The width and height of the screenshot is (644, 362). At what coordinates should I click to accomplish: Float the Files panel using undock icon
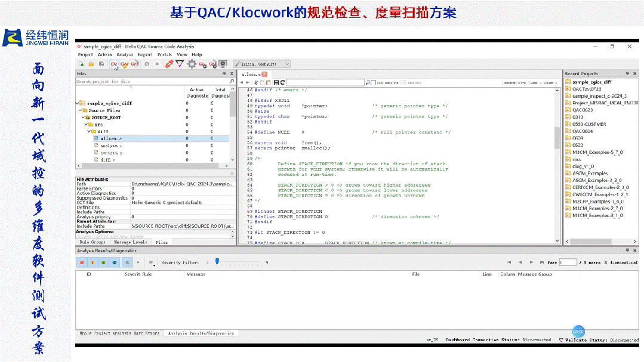click(x=224, y=74)
